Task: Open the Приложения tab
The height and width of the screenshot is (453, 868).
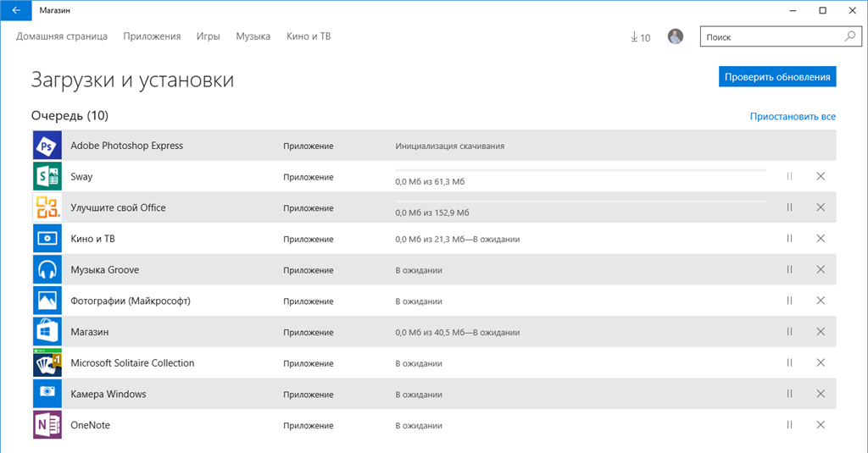Action: 152,36
